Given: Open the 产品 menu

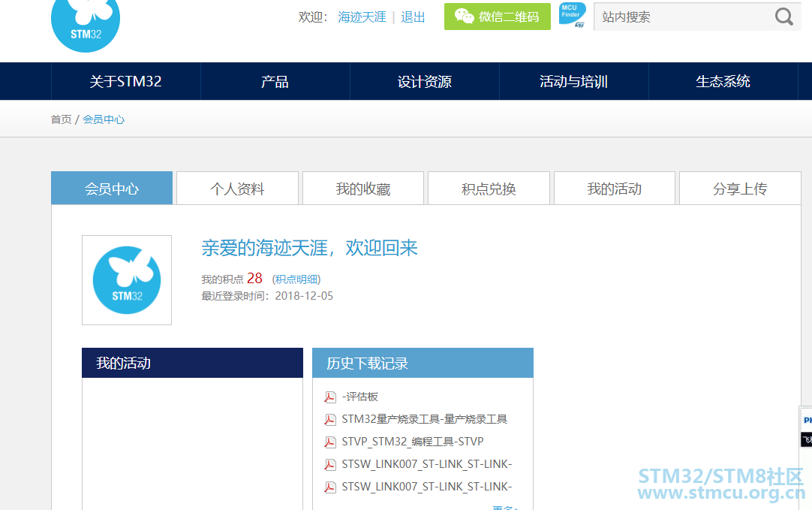Looking at the screenshot, I should pyautogui.click(x=275, y=81).
